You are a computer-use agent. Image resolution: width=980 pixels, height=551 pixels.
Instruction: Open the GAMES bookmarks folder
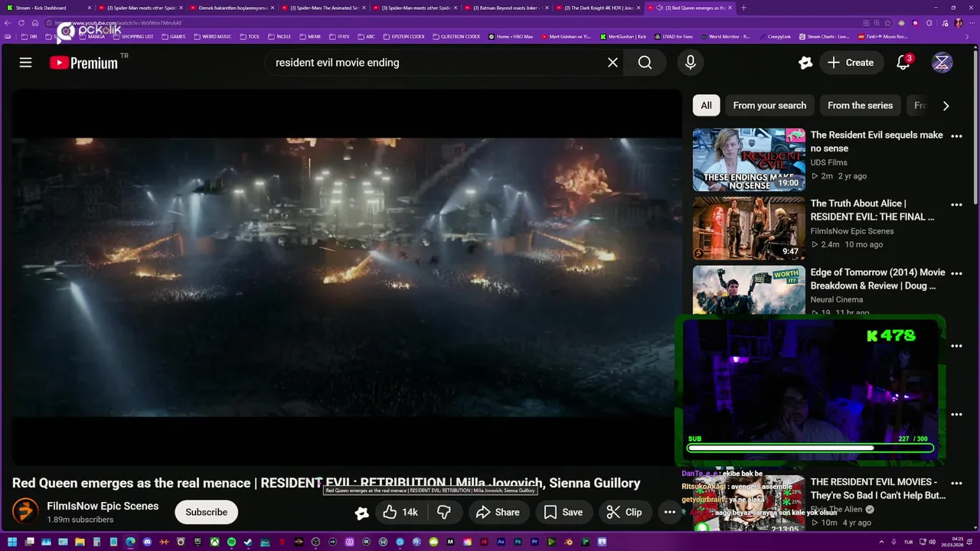(172, 37)
